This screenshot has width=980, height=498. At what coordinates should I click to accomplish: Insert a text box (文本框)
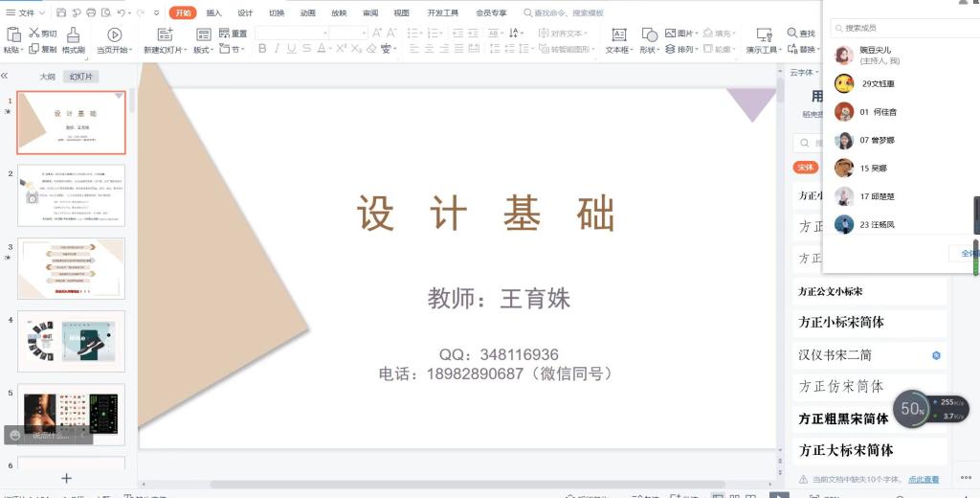tap(618, 34)
